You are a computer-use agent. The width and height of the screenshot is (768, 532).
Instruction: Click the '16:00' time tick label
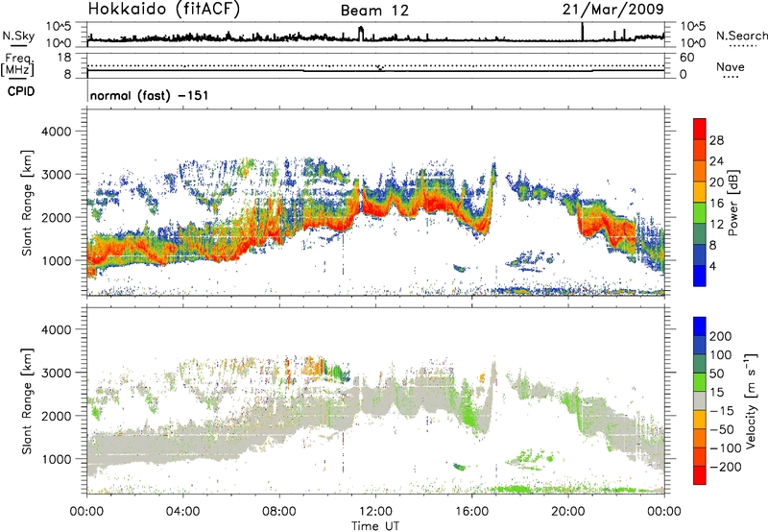[471, 512]
